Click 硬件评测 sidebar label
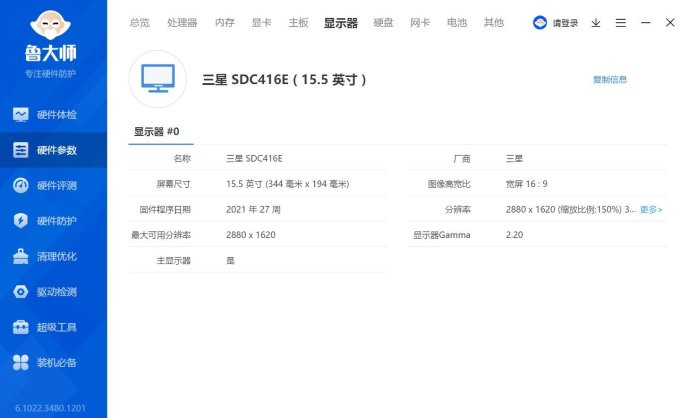This screenshot has height=418, width=680. 57,186
